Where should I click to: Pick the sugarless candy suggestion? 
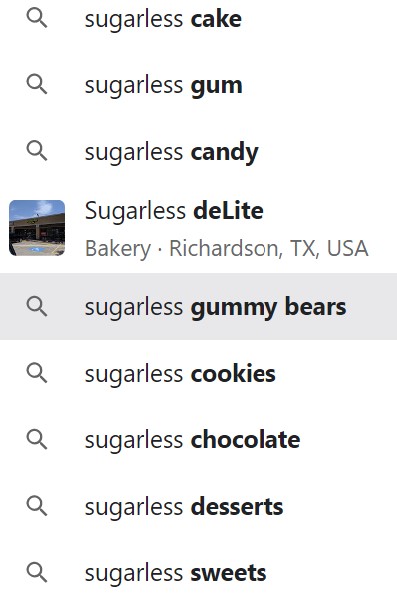pos(198,151)
